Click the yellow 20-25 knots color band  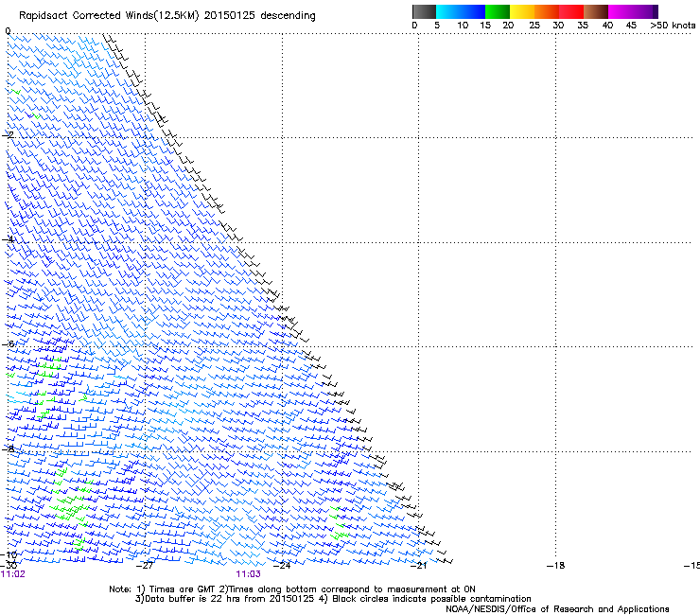pos(522,11)
